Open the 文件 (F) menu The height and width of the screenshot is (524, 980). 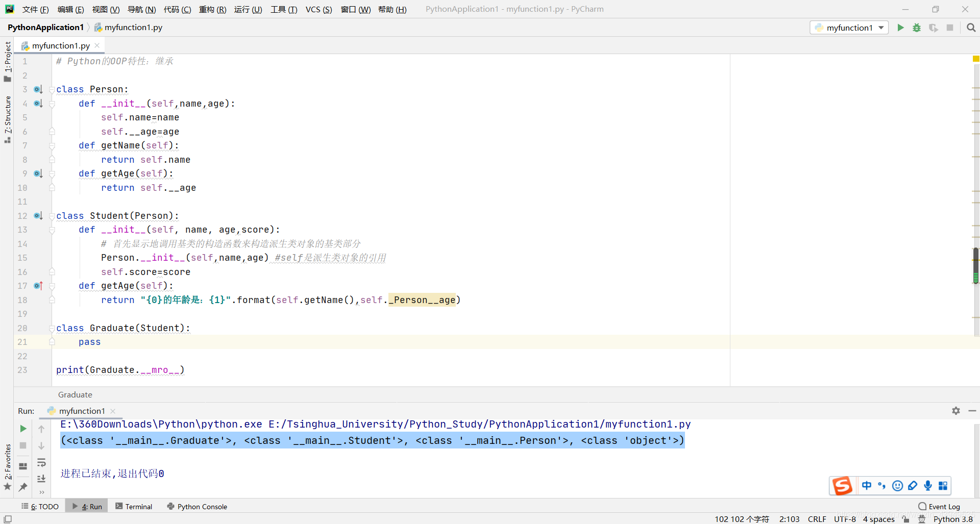[x=35, y=9]
